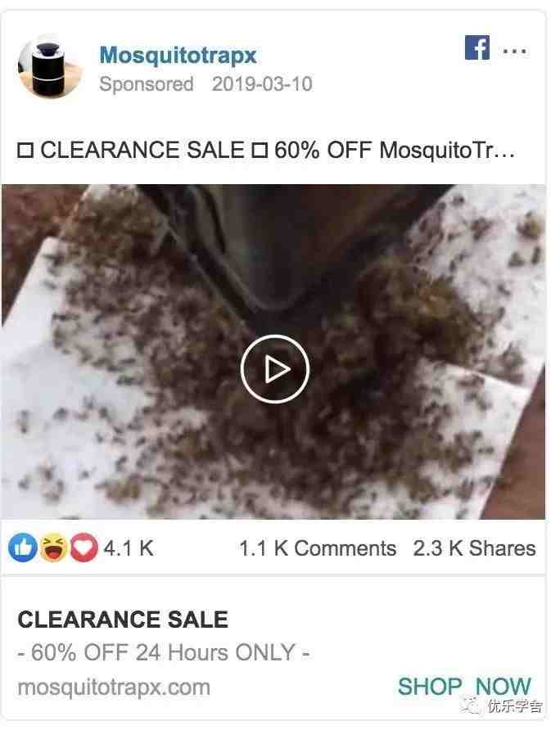Image resolution: width=560 pixels, height=730 pixels.
Task: Click the CLEARANCE SALE headline
Action: coord(123,620)
